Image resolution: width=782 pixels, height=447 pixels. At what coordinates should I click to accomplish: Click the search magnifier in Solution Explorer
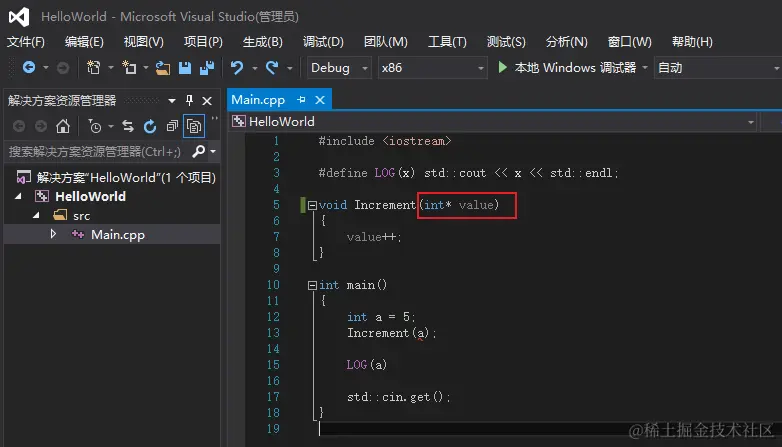coord(198,151)
